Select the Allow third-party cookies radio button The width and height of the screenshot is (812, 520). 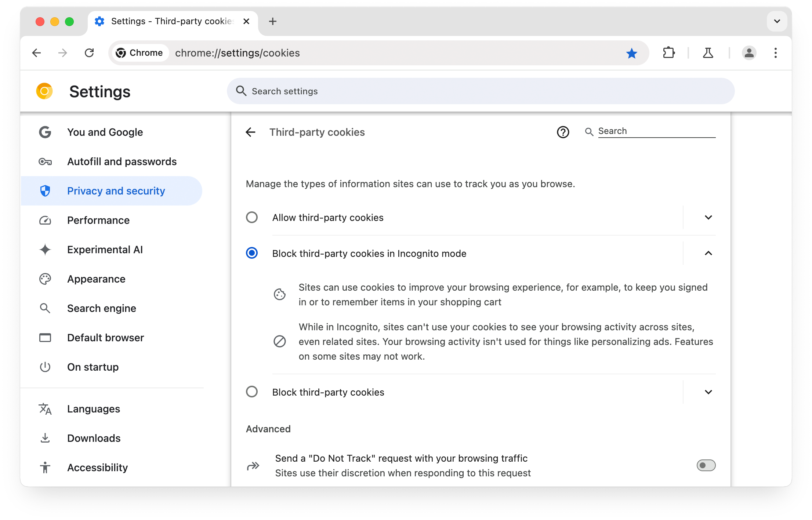tap(251, 217)
